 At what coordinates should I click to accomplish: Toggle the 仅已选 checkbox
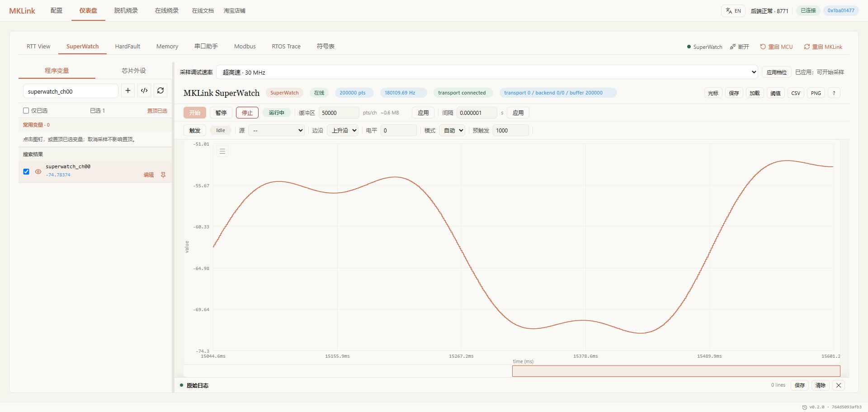[26, 110]
